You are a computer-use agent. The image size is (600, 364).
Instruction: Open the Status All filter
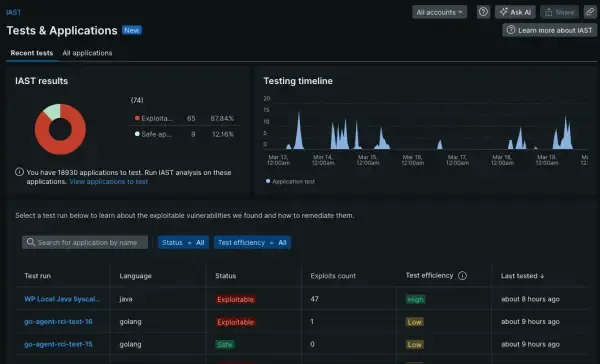coord(183,242)
